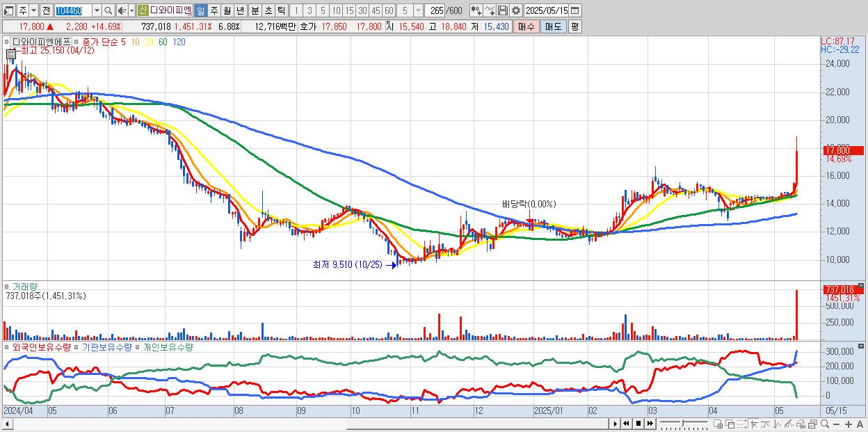
Task: Click the 전 button
Action: point(46,10)
